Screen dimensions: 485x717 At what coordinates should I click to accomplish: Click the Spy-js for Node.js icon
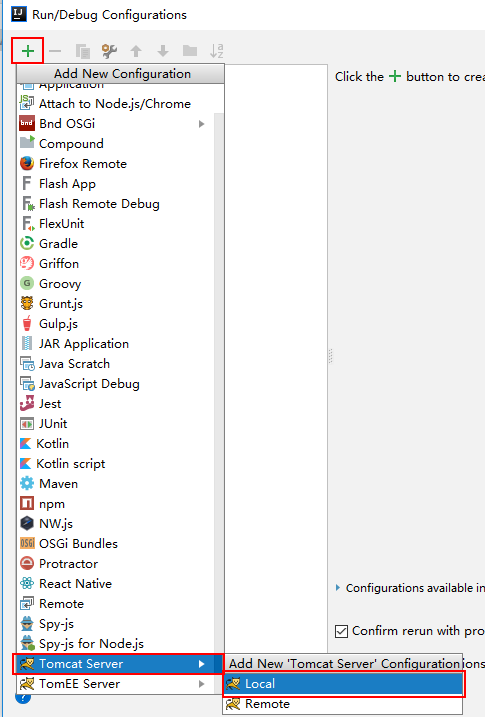tap(28, 643)
